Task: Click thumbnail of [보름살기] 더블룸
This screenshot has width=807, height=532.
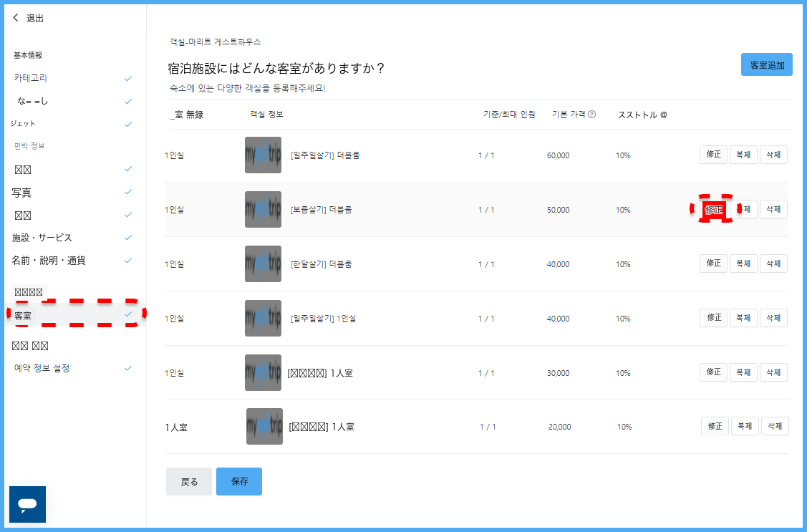Action: [x=263, y=209]
